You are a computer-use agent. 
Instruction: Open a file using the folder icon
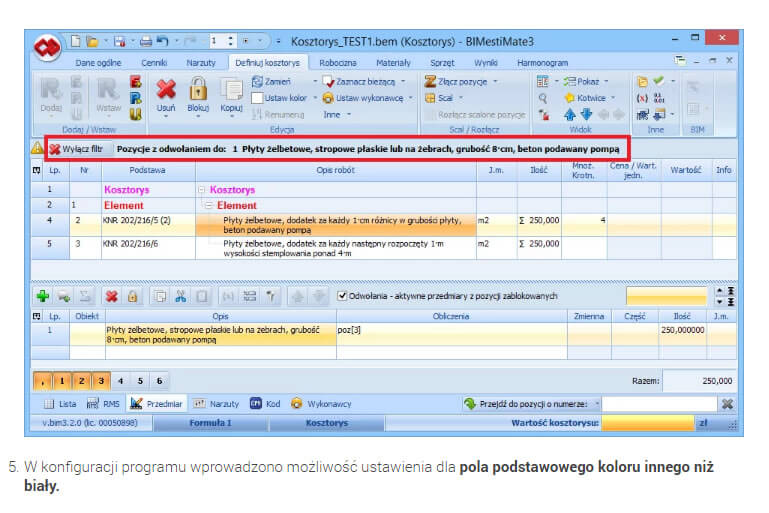(x=92, y=41)
